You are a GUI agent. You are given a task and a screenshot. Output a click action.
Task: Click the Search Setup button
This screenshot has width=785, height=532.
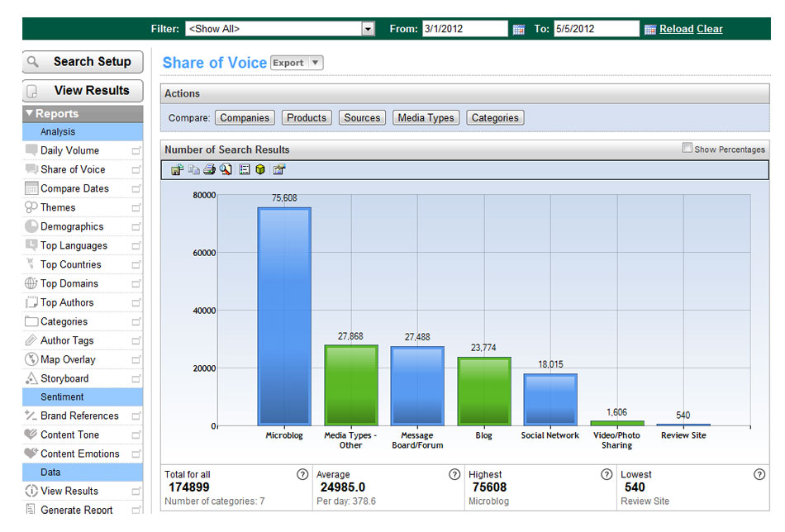tap(83, 62)
